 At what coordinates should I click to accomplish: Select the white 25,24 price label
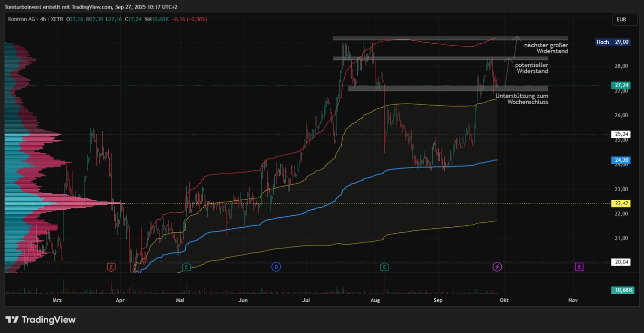point(621,134)
